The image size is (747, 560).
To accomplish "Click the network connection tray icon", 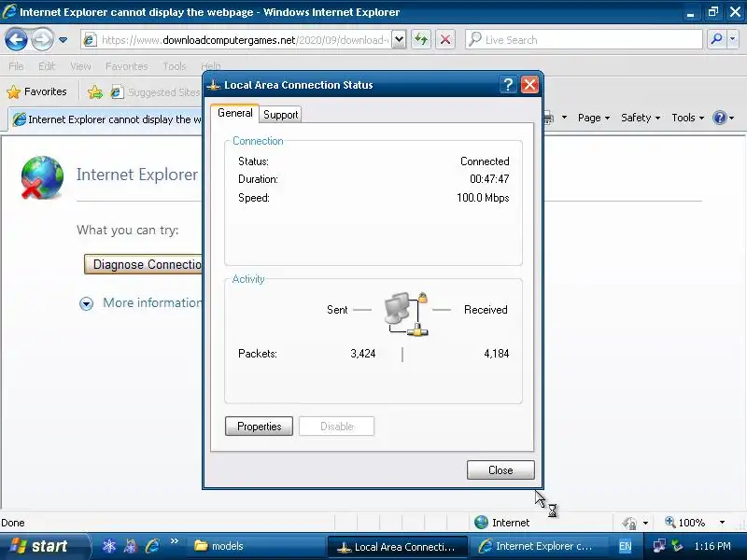I will click(x=660, y=546).
